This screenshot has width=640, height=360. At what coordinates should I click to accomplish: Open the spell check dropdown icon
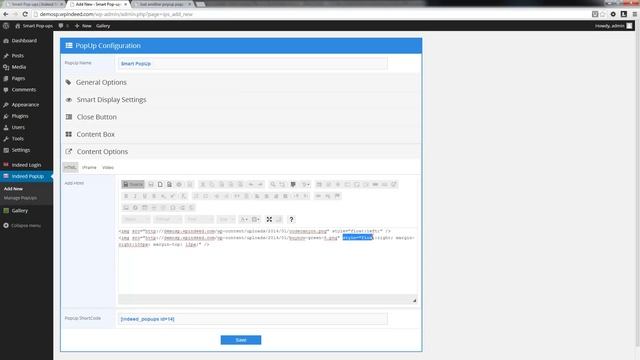(x=305, y=184)
